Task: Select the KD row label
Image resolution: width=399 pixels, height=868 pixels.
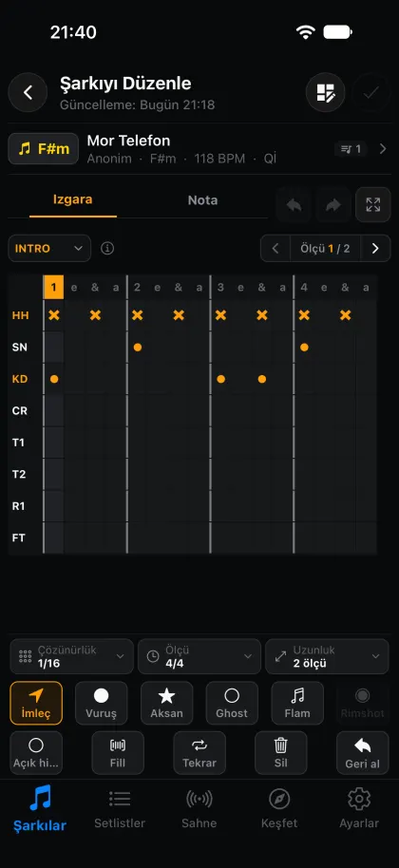Action: coord(20,379)
